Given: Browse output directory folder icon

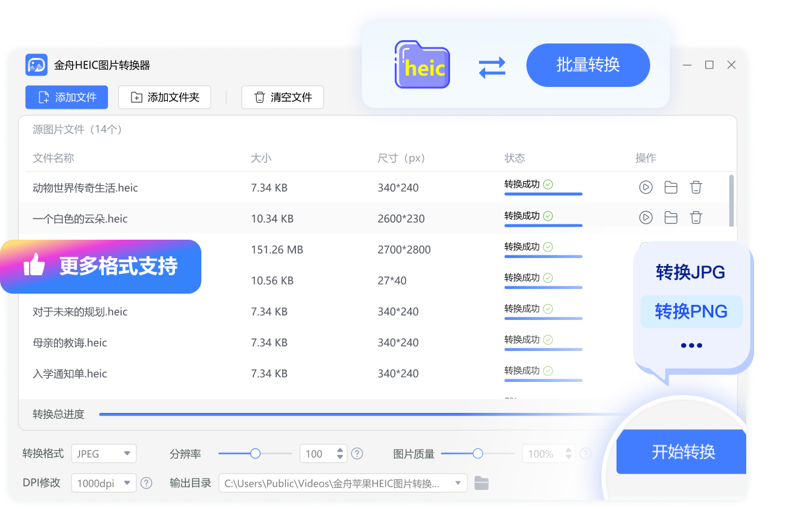Looking at the screenshot, I should click(482, 483).
